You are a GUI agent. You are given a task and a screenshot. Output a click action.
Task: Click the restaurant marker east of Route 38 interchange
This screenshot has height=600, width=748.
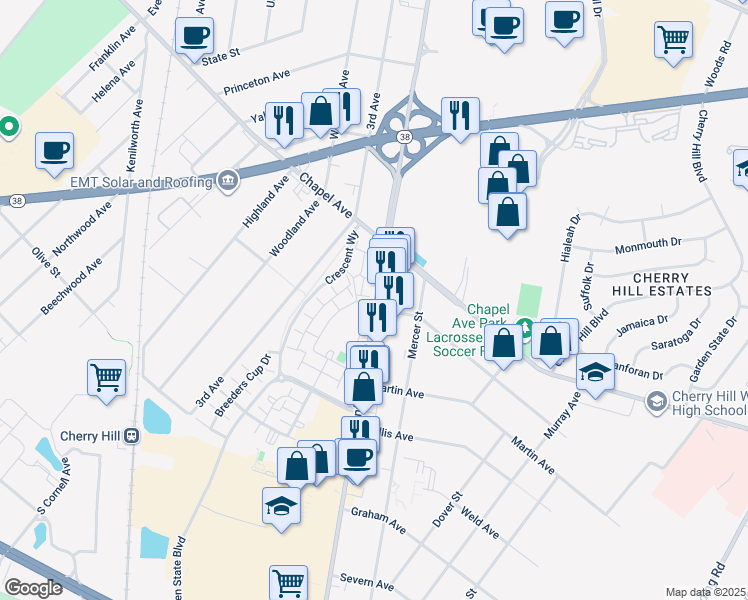coord(460,119)
